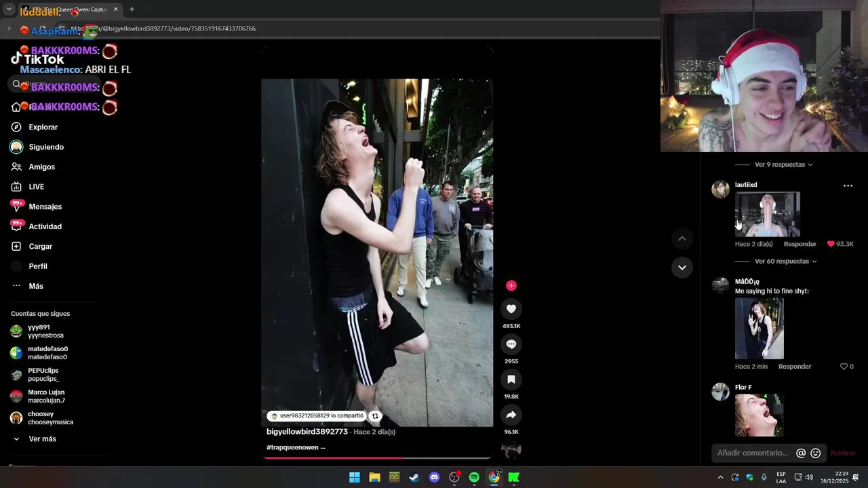The height and width of the screenshot is (488, 868).
Task: Open the green Kick app on taskbar
Action: click(514, 477)
